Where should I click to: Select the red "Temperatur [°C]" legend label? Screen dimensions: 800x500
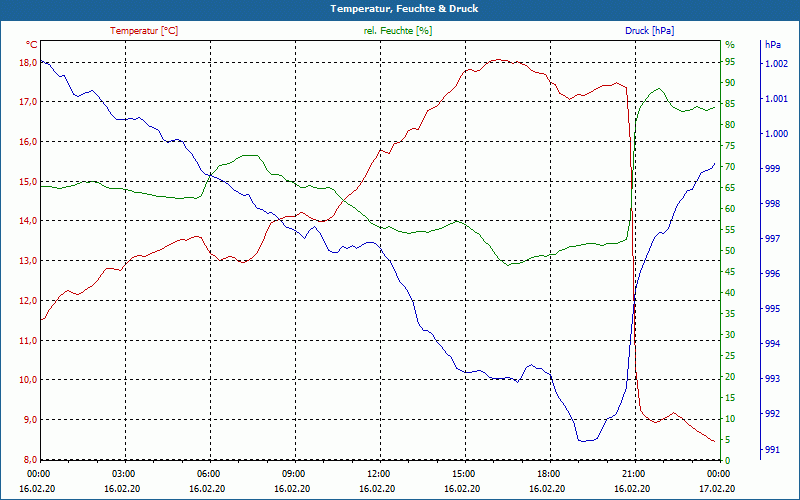(144, 31)
